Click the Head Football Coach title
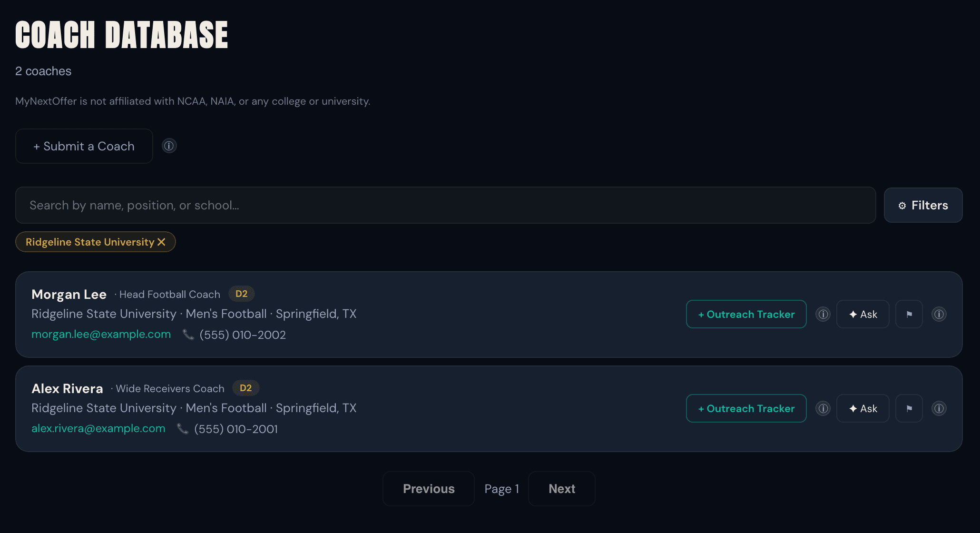Screen dimensions: 980x533 click(x=170, y=294)
